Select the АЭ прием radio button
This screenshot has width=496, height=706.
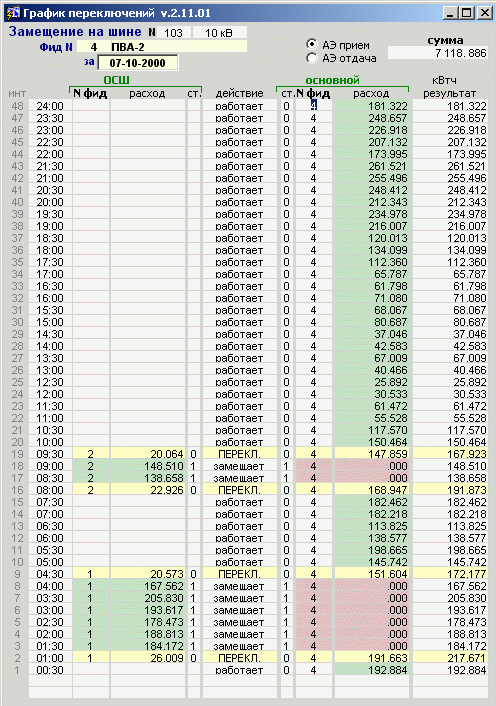311,45
